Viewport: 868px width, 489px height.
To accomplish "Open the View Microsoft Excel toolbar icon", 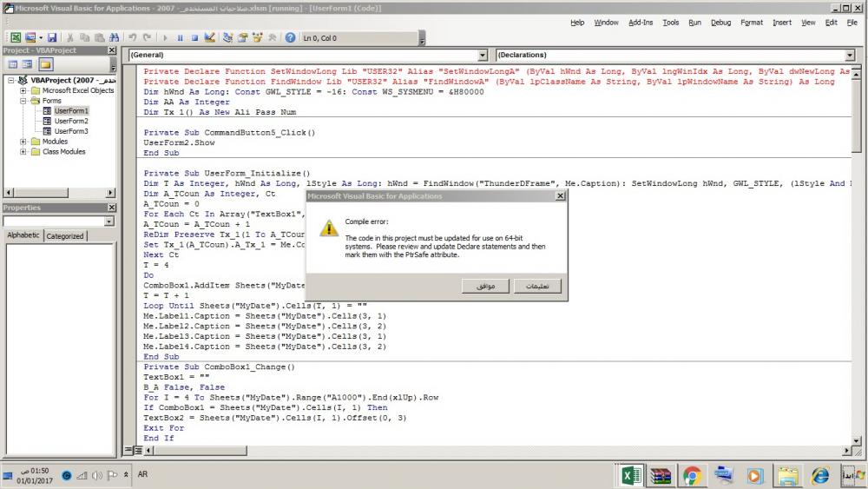I will coord(16,37).
